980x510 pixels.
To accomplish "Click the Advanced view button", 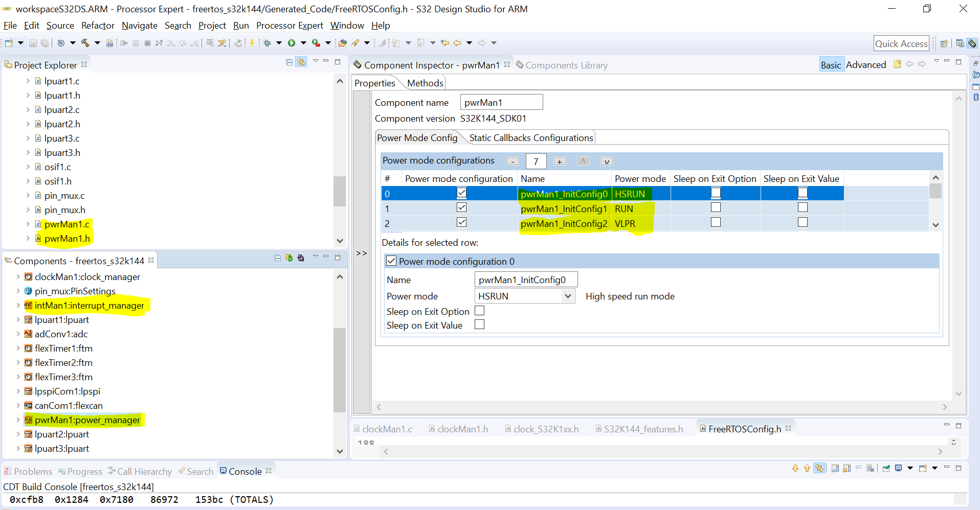I will 866,65.
